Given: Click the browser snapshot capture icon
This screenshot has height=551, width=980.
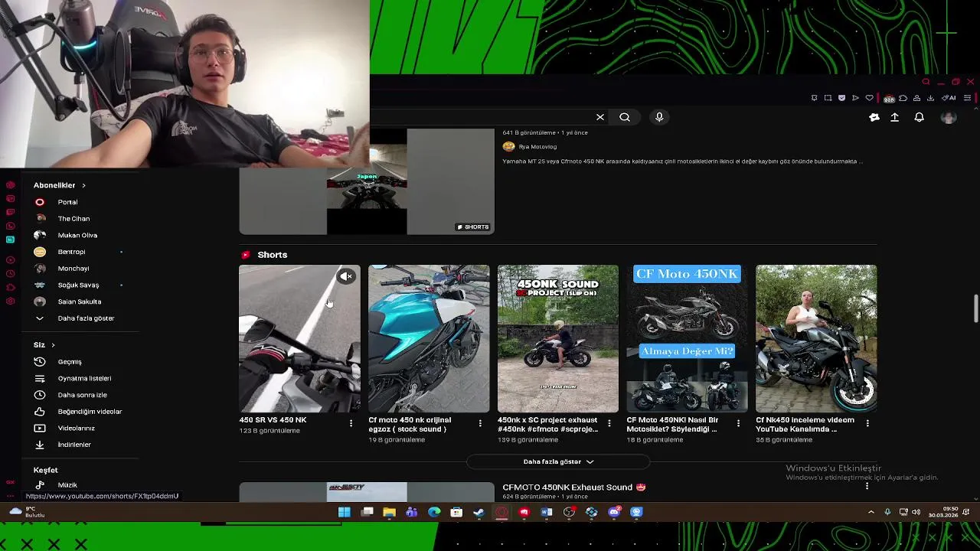Looking at the screenshot, I should pos(828,98).
